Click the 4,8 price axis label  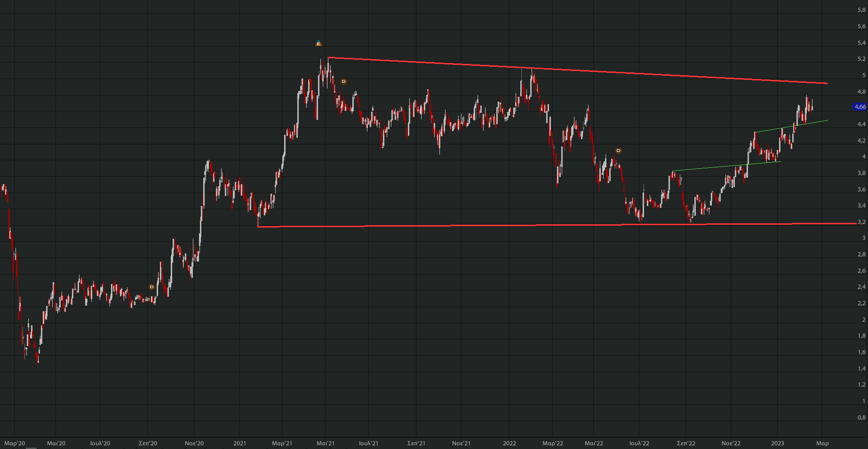coord(861,92)
